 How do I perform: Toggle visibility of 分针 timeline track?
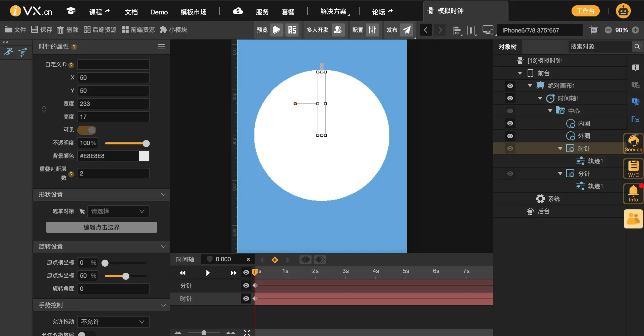pos(246,285)
